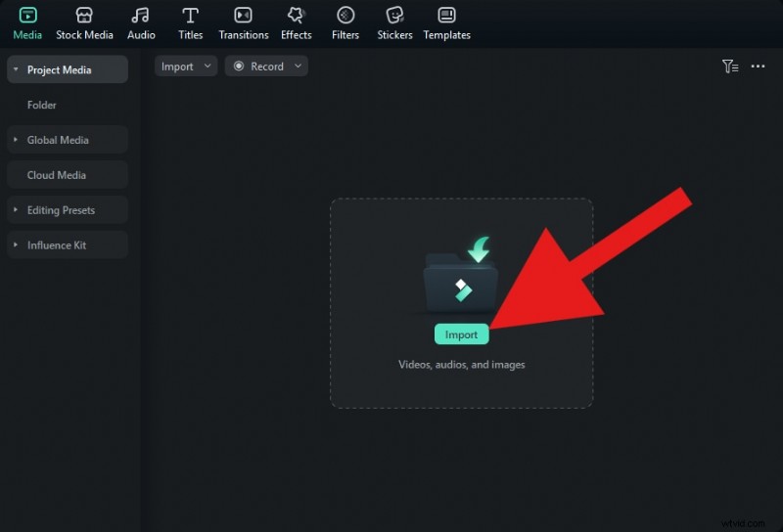Switch to the Stickers tab label

[394, 35]
